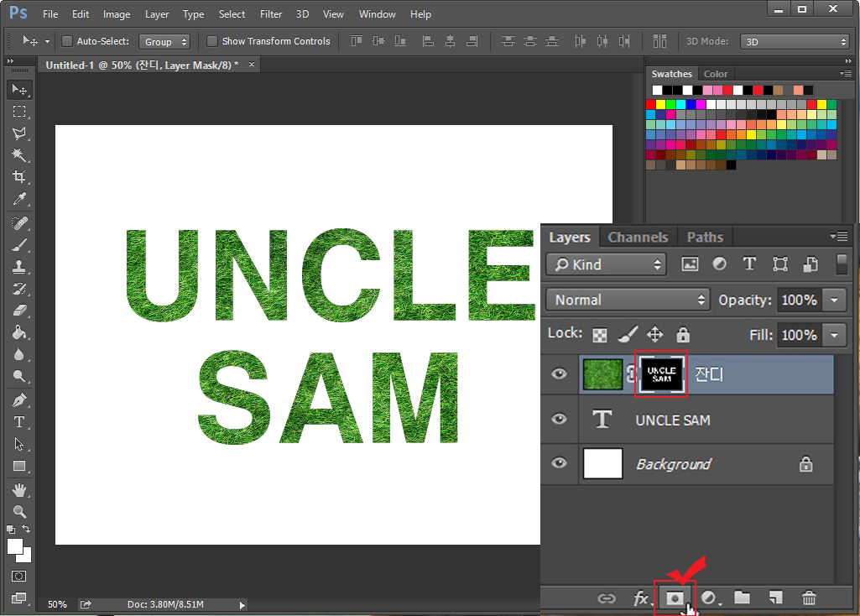
Task: Click the Link layers icon
Action: [606, 598]
